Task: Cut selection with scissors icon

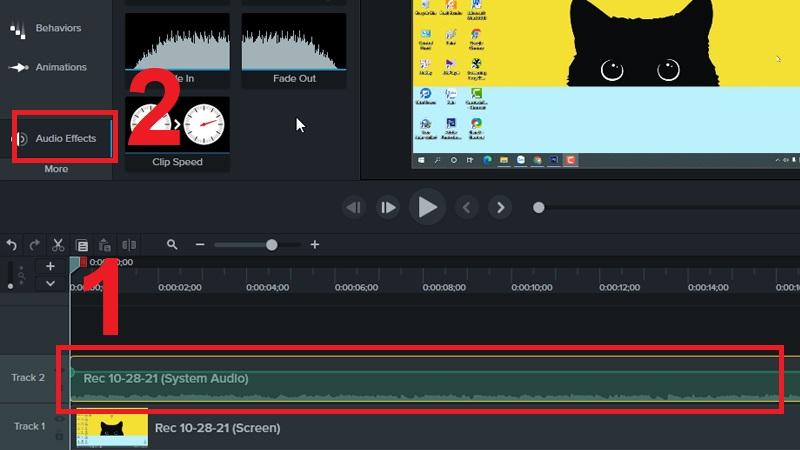Action: coord(58,245)
